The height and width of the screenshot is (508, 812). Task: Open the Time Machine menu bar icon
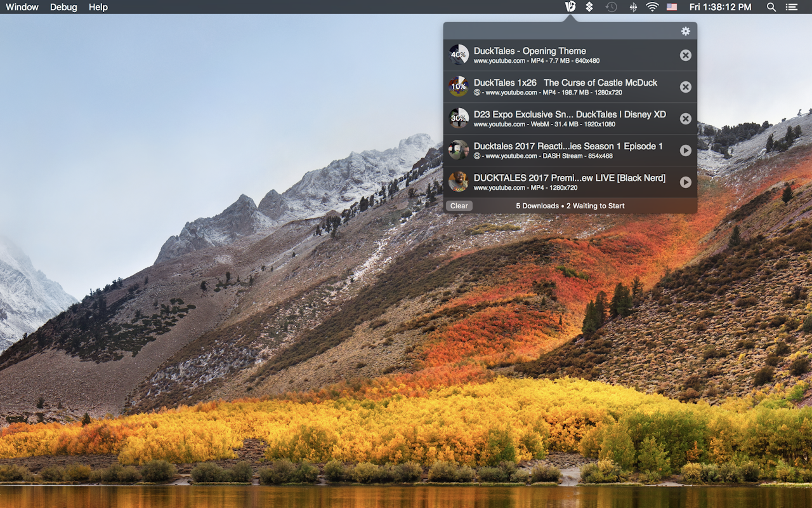point(611,7)
